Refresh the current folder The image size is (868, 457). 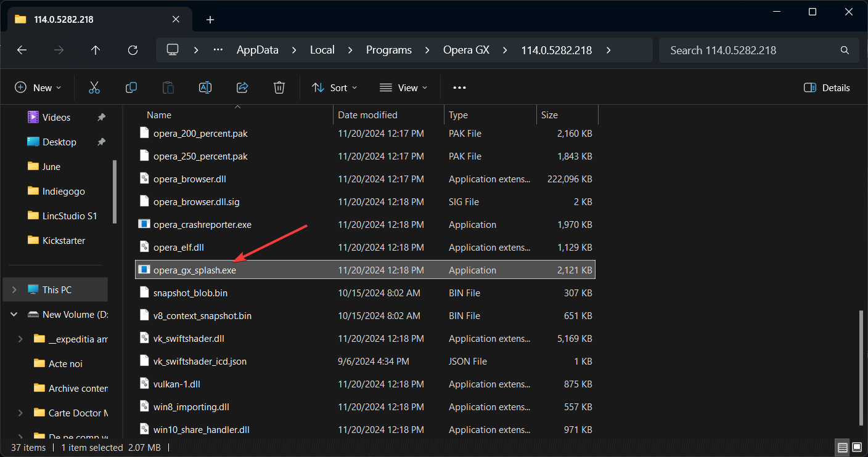(133, 51)
